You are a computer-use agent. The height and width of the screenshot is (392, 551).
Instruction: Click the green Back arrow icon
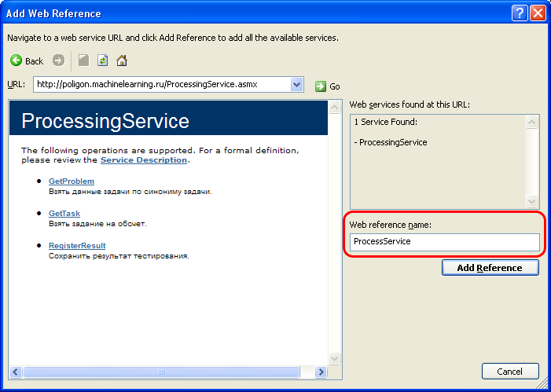pyautogui.click(x=16, y=60)
